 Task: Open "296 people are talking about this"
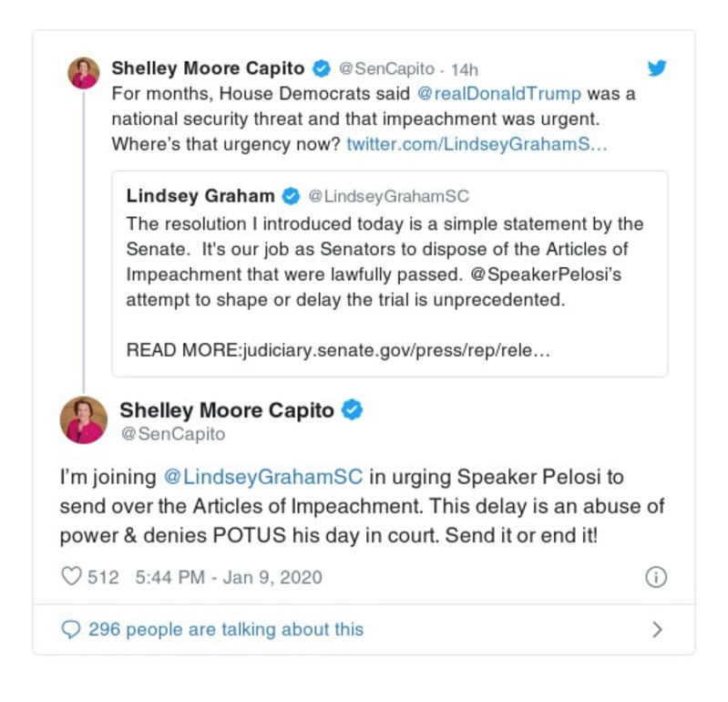coord(225,629)
